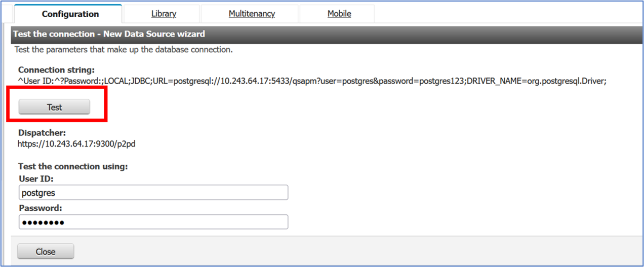Click the "Test the connection using:" heading
This screenshot has height=267, width=644.
coord(73,166)
